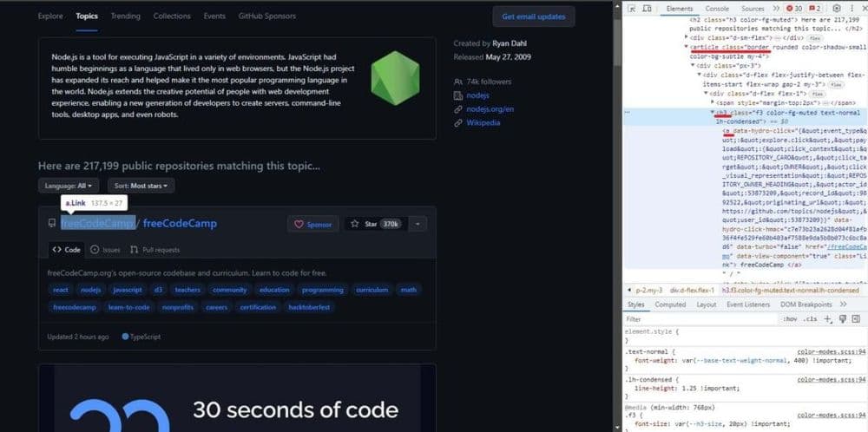This screenshot has width=868, height=432.
Task: Click the math topic tag
Action: pos(409,290)
